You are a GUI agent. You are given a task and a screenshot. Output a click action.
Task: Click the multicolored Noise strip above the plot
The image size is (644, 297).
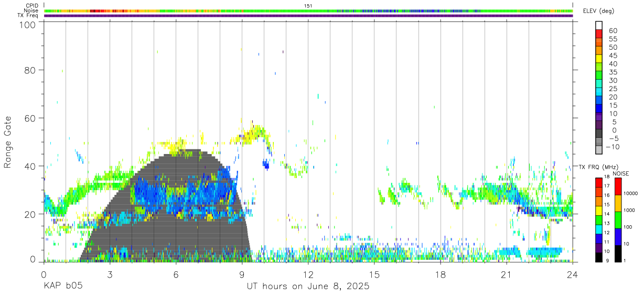tap(308, 10)
